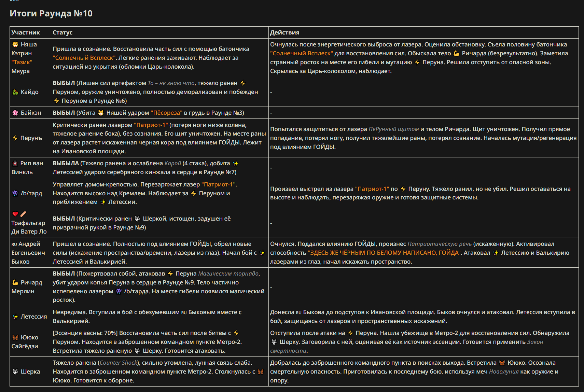Click italic "Counter Shock" text

point(119,363)
